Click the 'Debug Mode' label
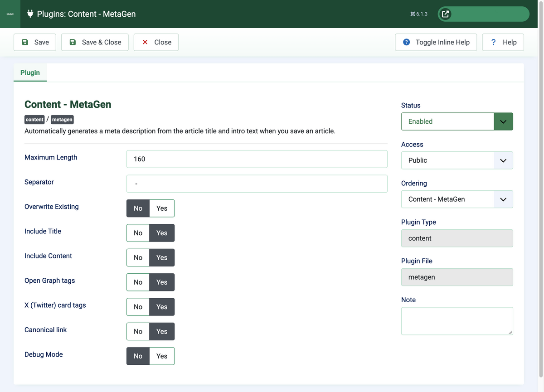544x392 pixels. click(44, 354)
